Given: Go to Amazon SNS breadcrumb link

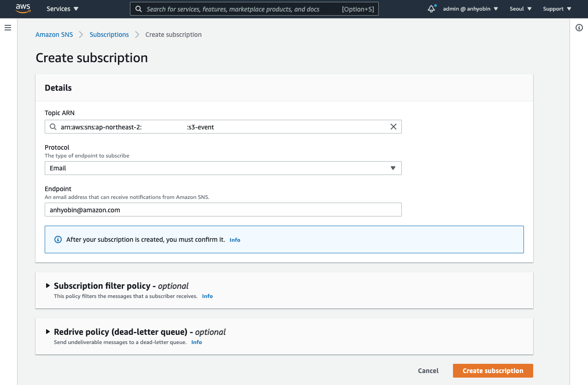Looking at the screenshot, I should [54, 35].
